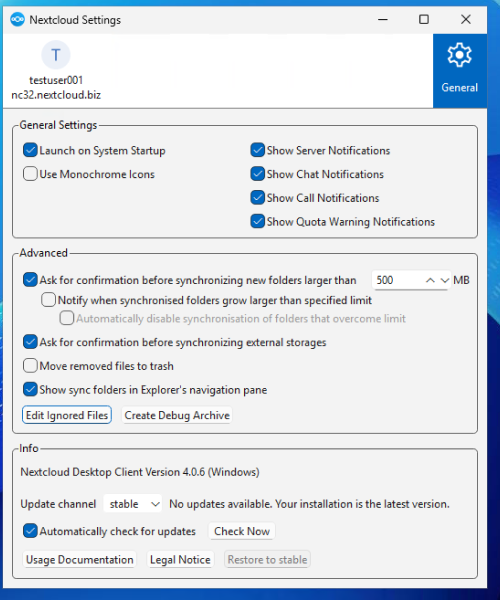The width and height of the screenshot is (500, 600).
Task: Click the Nextcloud Desktop Client Version text
Action: (140, 472)
